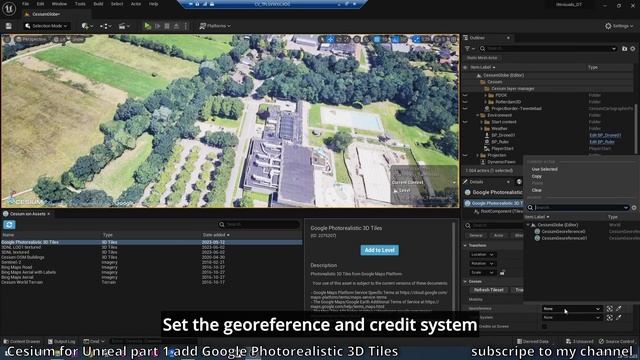Select the viewport translate gizmo tool
The width and height of the screenshot is (640, 360).
[x=330, y=40]
